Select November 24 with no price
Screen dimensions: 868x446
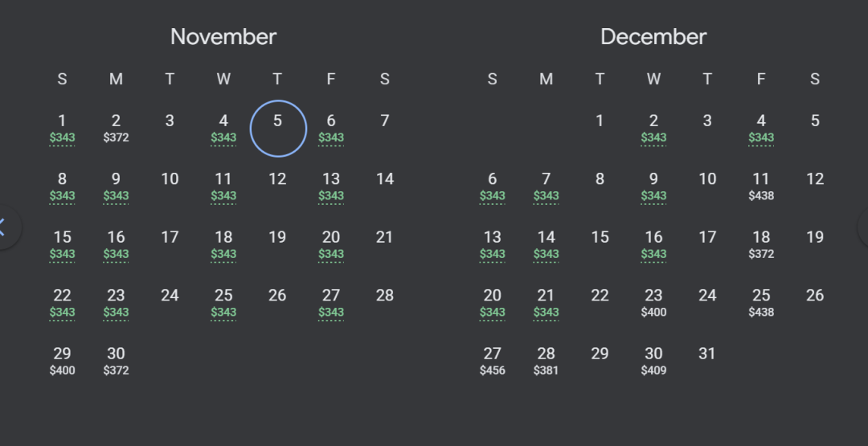170,296
